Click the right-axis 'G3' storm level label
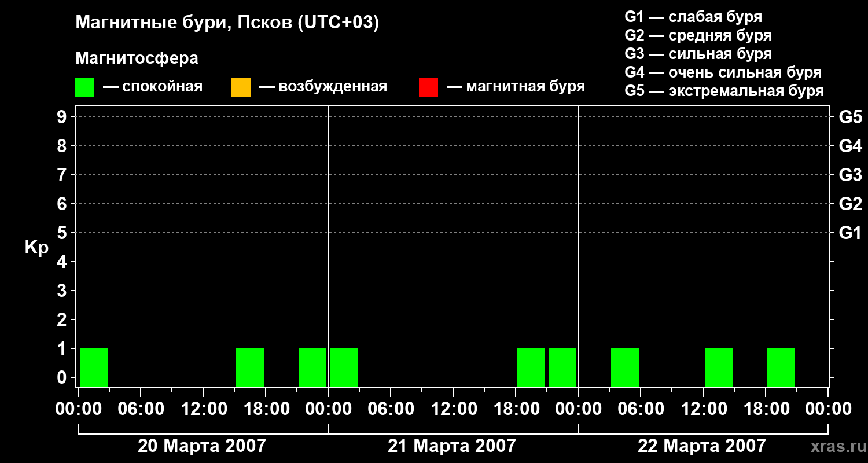Screen dimensions: 868x463 click(851, 175)
